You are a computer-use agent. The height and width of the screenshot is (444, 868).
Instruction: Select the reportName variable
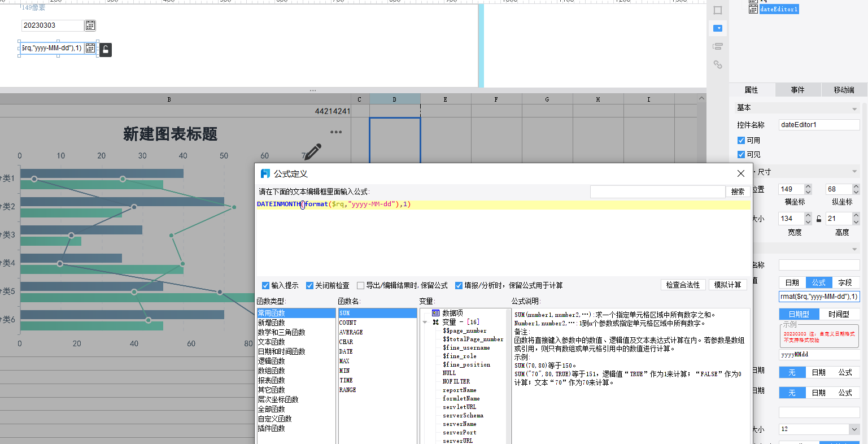point(460,390)
